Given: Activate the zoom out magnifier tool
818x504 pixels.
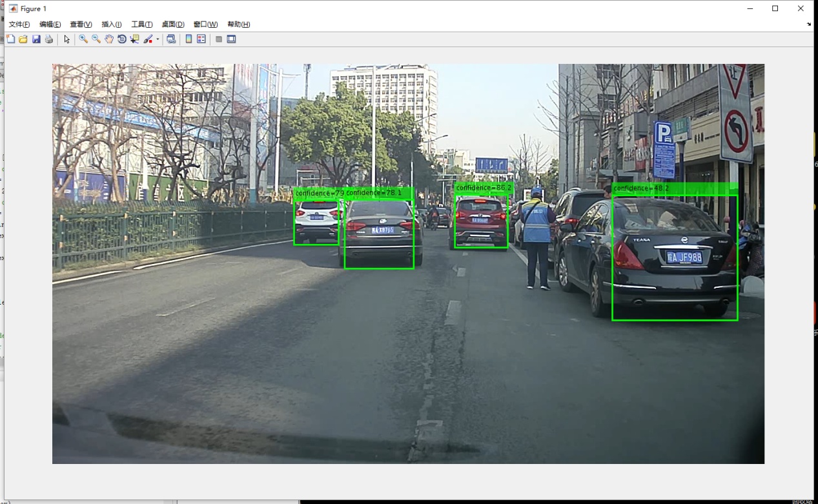Looking at the screenshot, I should (x=96, y=39).
